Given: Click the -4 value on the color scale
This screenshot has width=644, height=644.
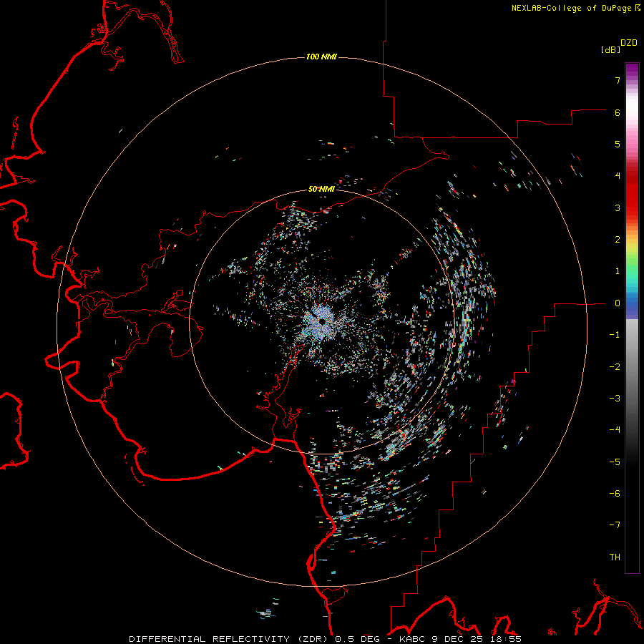Looking at the screenshot, I should tap(615, 430).
